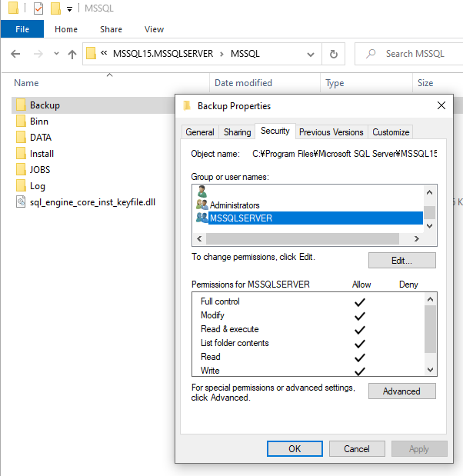Switch to the Sharing tab
463x476 pixels.
pos(237,132)
